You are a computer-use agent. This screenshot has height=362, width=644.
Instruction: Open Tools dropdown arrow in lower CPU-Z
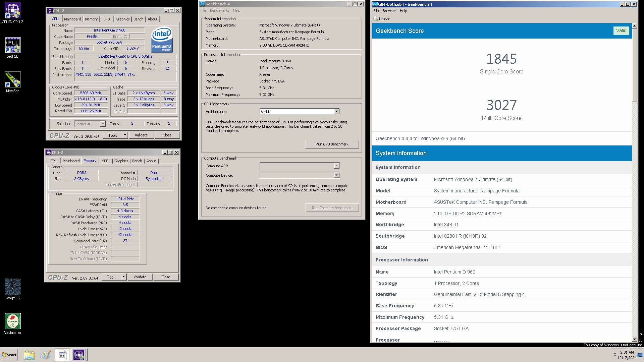[123, 277]
